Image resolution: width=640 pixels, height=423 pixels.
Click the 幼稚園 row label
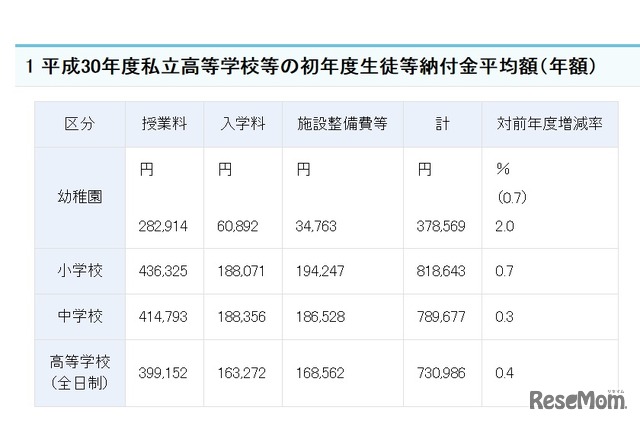pyautogui.click(x=80, y=197)
